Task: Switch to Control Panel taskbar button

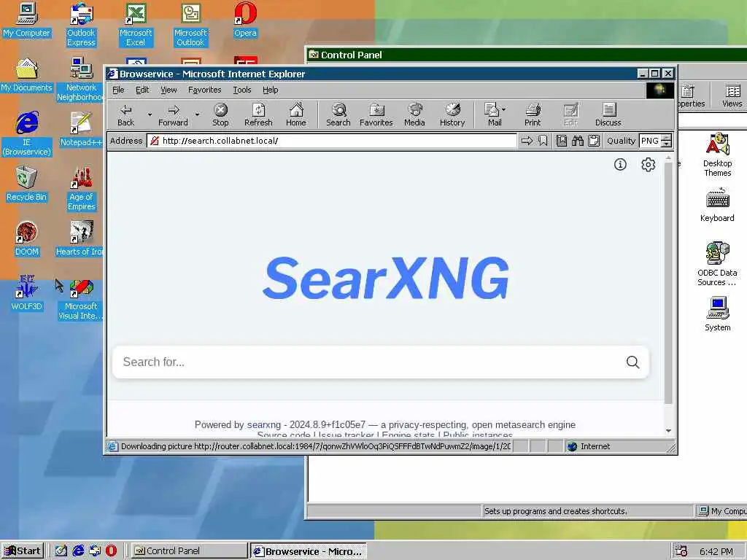Action: click(189, 551)
